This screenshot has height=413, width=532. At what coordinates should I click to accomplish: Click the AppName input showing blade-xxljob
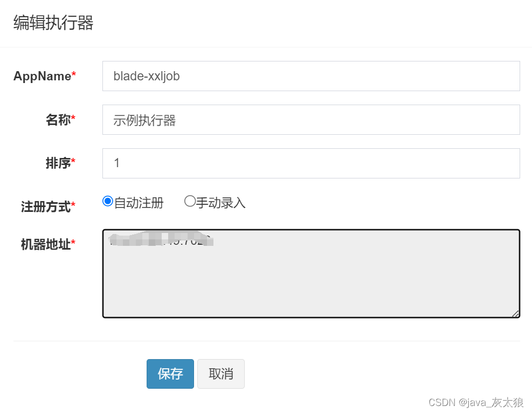310,76
